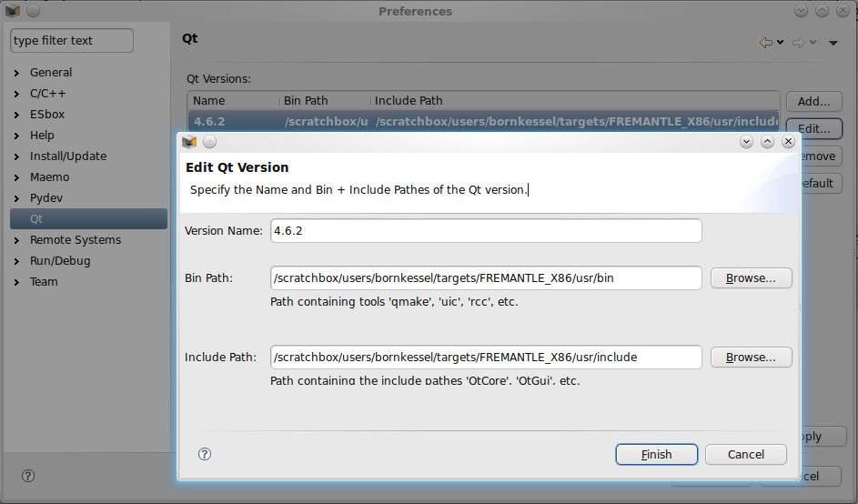Viewport: 858px width, 504px height.
Task: Open the view menu triangle in Preferences header
Action: [833, 43]
